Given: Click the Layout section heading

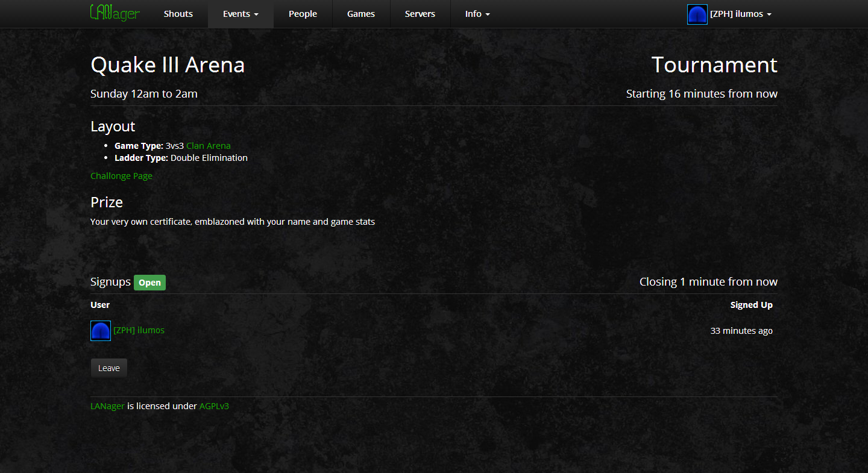Looking at the screenshot, I should [113, 127].
